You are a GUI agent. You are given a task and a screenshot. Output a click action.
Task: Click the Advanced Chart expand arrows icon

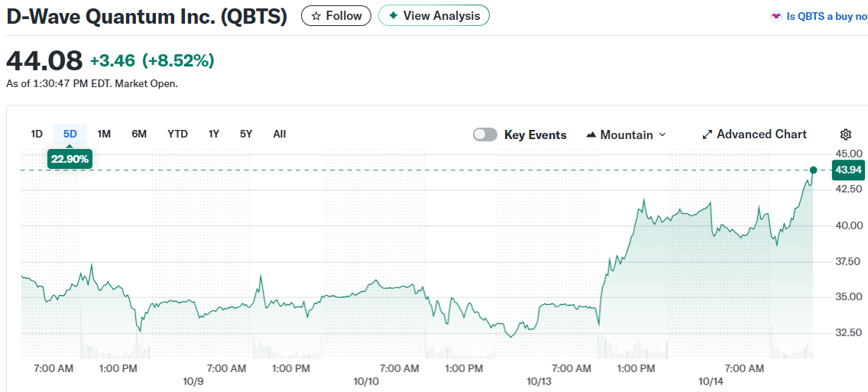(x=707, y=134)
